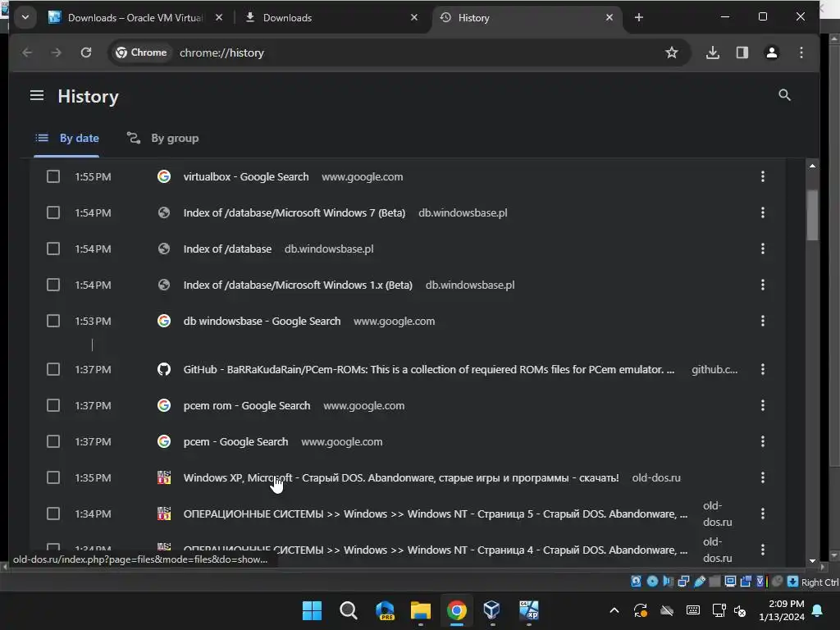Open more actions for Windows 1.x (Beta) entry
Viewport: 840px width, 630px height.
[x=762, y=285]
